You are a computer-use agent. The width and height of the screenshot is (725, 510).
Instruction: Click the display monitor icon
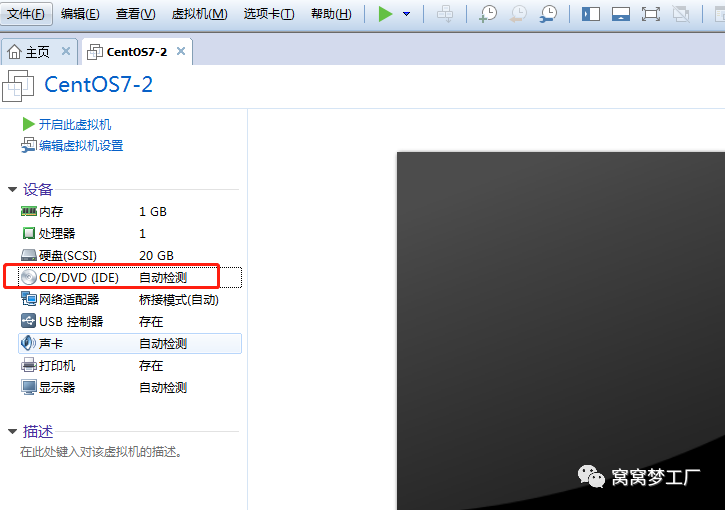click(29, 387)
